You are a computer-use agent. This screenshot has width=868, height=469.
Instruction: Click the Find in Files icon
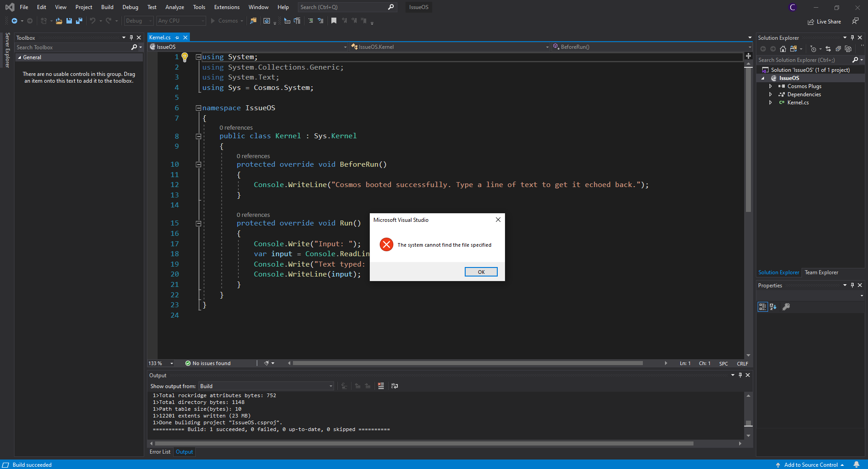pos(253,21)
